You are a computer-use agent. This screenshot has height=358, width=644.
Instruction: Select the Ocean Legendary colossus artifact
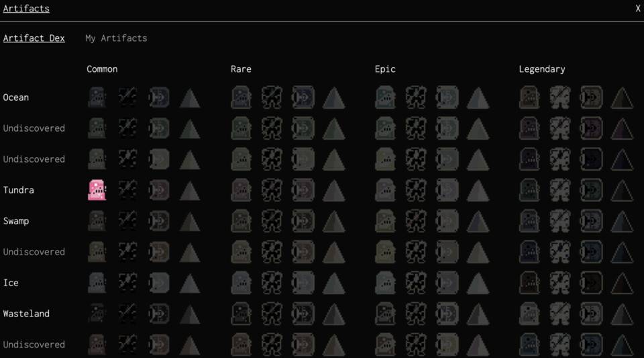point(560,98)
